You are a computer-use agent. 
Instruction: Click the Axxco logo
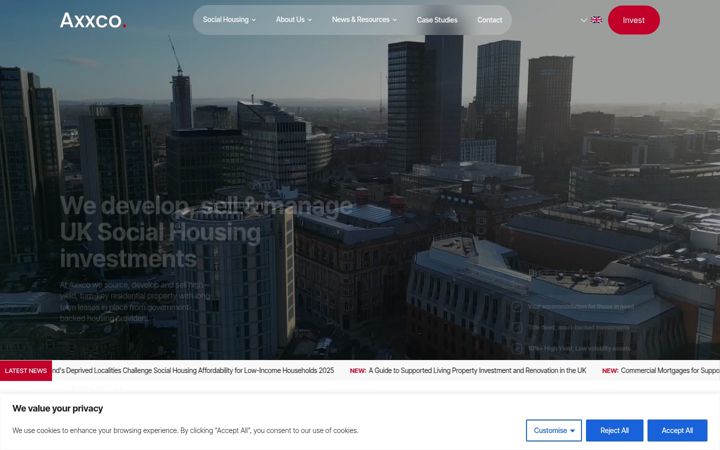tap(93, 20)
